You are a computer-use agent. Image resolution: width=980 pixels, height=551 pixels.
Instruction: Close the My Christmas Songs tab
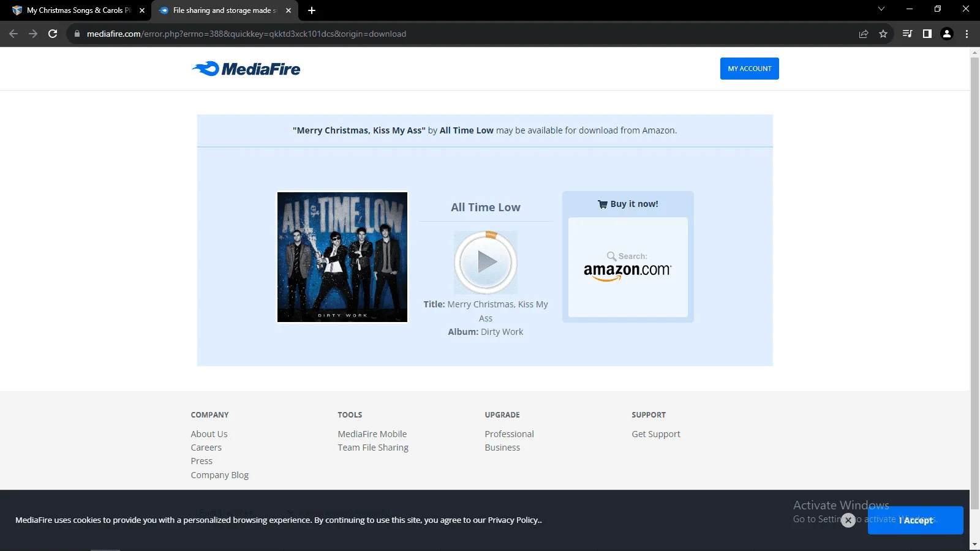[142, 10]
